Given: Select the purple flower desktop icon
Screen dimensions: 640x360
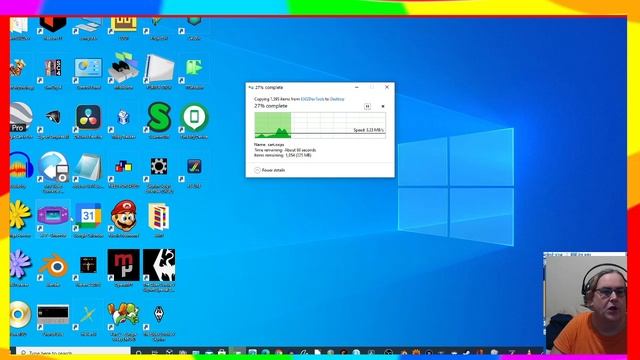Looking at the screenshot, I should (19, 264).
